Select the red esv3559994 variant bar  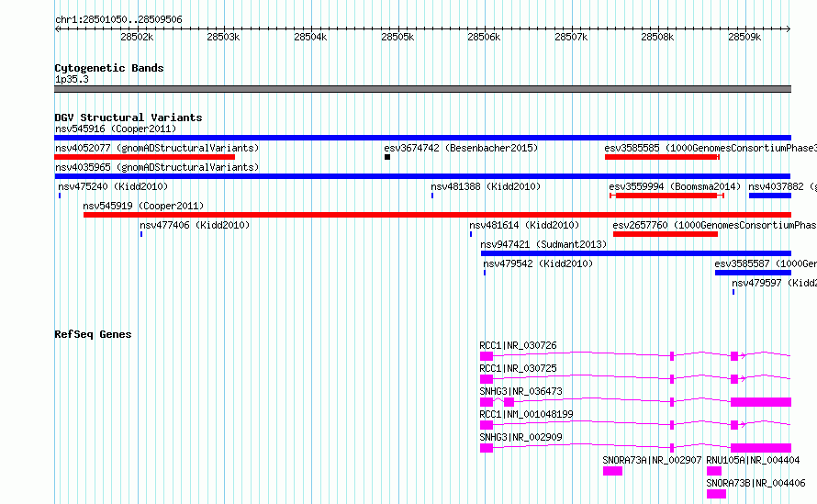coord(667,196)
